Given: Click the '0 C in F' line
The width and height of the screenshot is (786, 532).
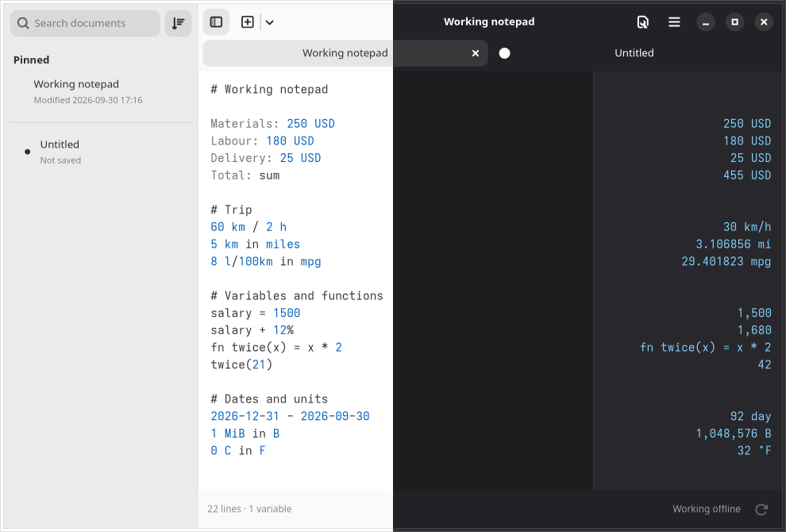Looking at the screenshot, I should (x=238, y=451).
